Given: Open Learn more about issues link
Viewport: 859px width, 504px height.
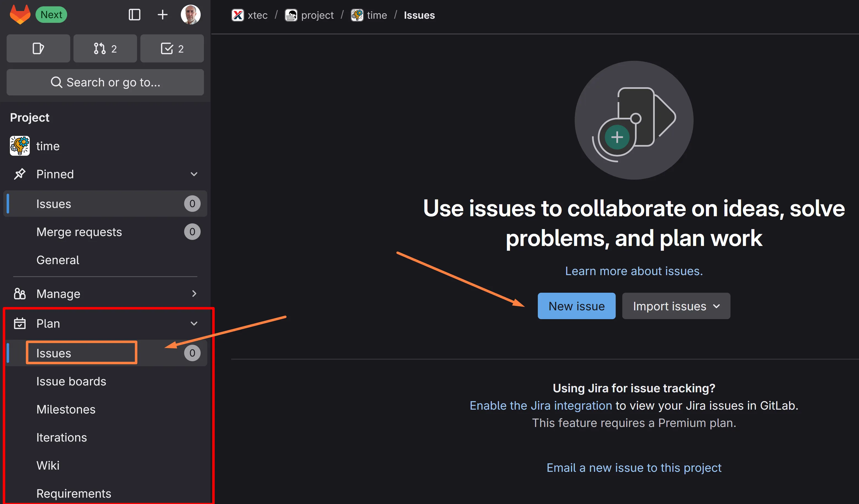Looking at the screenshot, I should click(634, 271).
